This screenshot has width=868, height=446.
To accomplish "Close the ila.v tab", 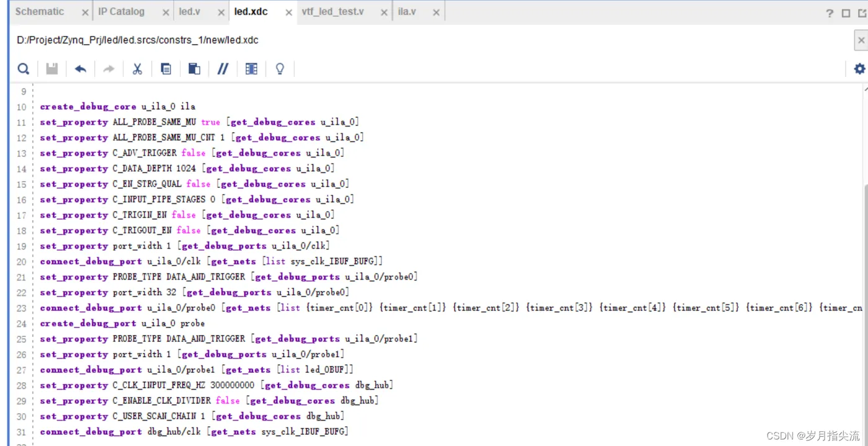I will (x=437, y=13).
